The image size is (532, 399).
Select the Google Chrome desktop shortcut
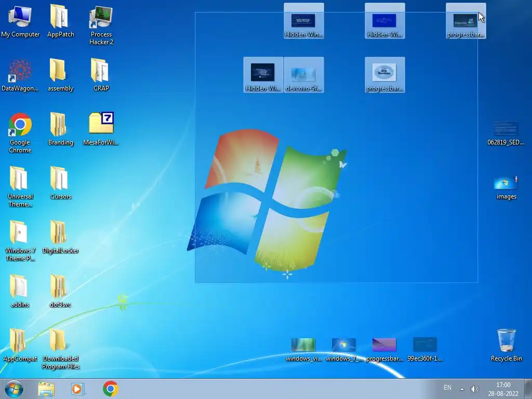coord(20,133)
